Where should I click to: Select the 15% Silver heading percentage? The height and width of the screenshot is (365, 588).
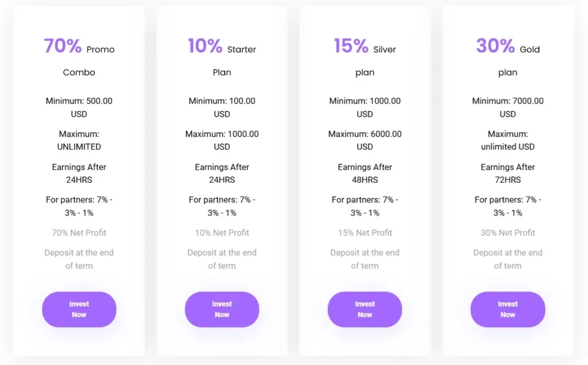click(x=351, y=46)
